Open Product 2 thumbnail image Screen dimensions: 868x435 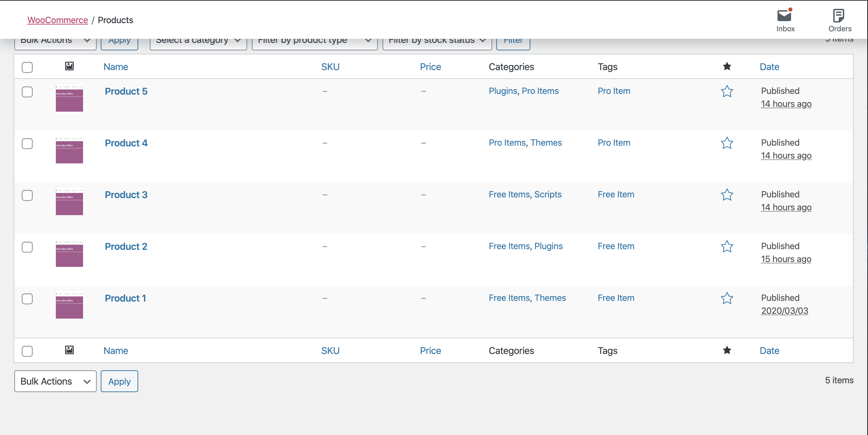click(x=69, y=254)
